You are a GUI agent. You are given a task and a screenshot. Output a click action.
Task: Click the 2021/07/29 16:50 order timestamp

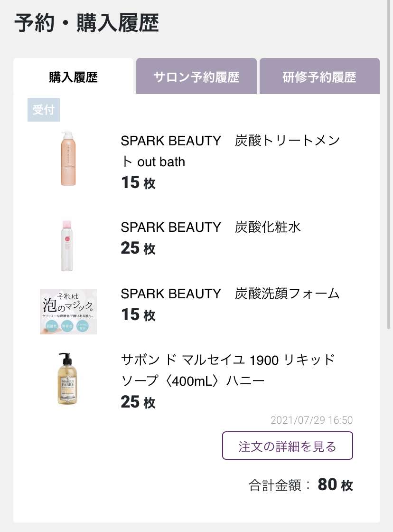[312, 420]
